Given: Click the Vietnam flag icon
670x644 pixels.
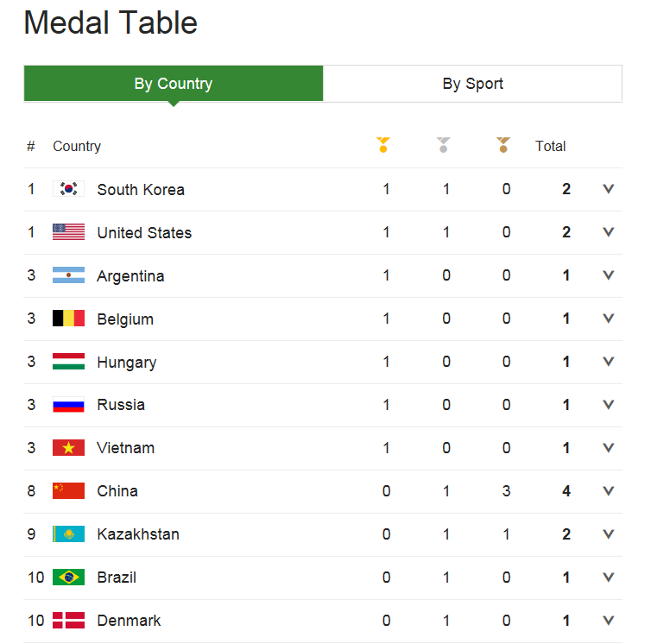Looking at the screenshot, I should click(x=68, y=448).
